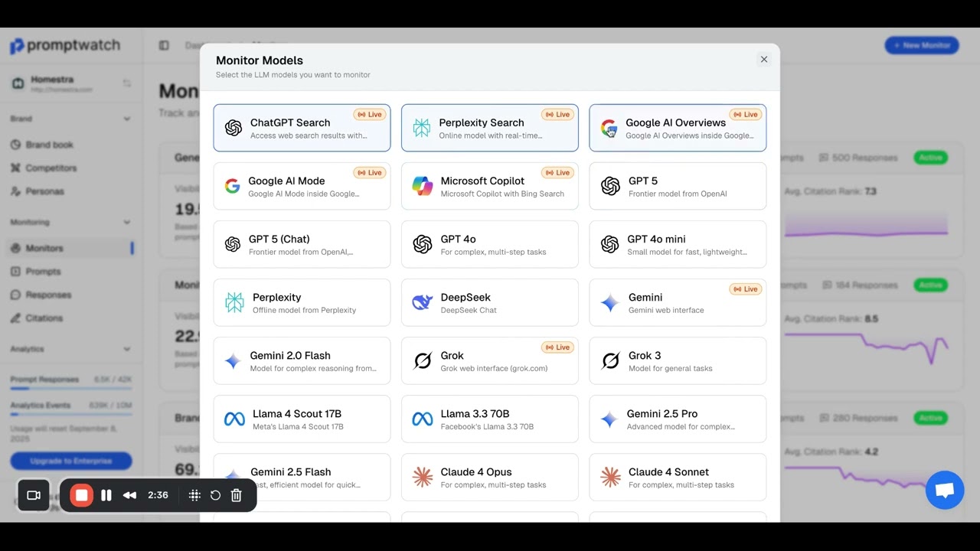Open the Homestra workspace switcher
Screen dimensions: 980x551
pos(71,83)
